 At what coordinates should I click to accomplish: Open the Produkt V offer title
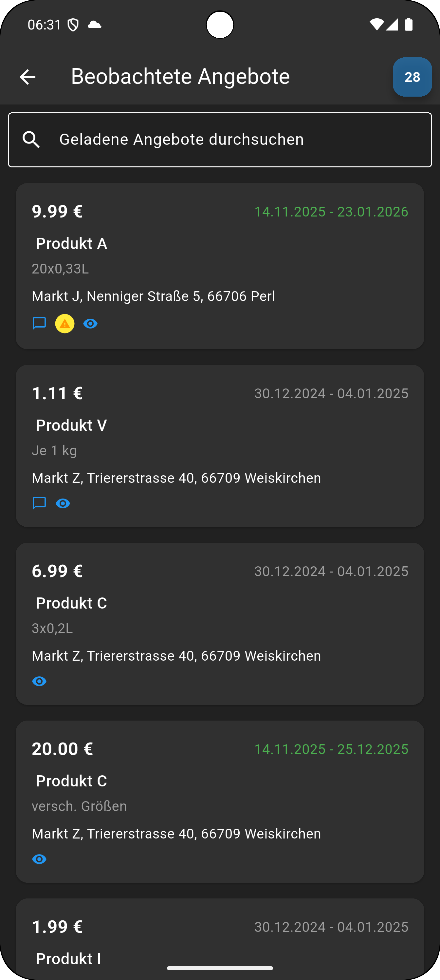pos(71,425)
